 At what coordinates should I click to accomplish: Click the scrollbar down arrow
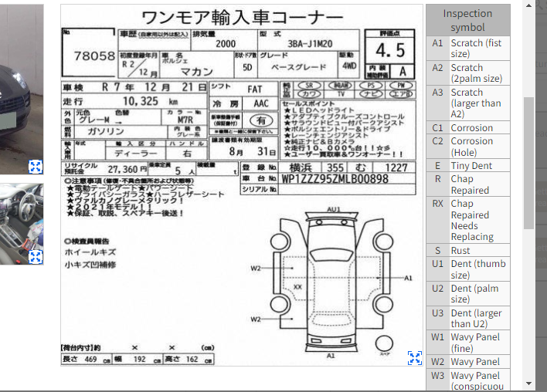click(x=529, y=384)
